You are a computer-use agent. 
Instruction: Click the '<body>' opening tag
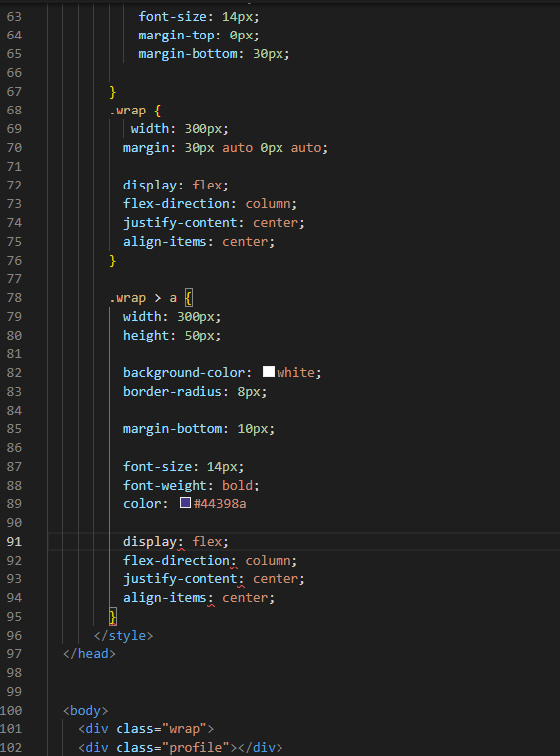(x=85, y=711)
